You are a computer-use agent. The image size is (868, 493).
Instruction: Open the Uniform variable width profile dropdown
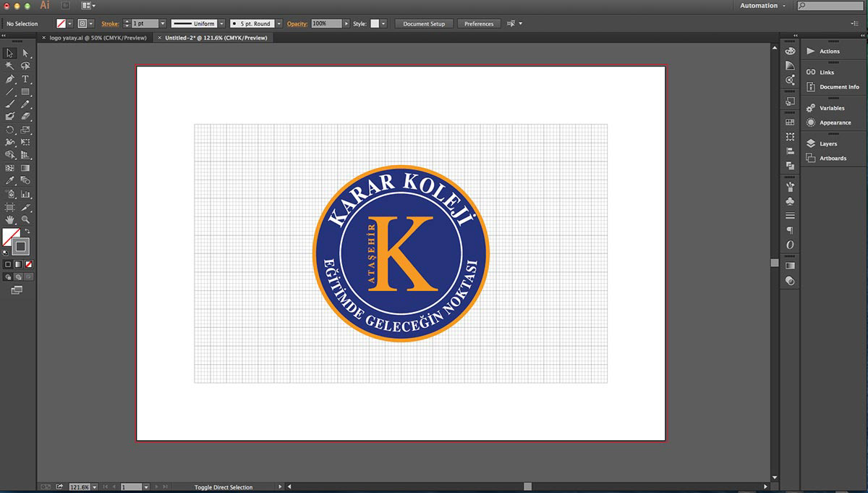pyautogui.click(x=221, y=24)
